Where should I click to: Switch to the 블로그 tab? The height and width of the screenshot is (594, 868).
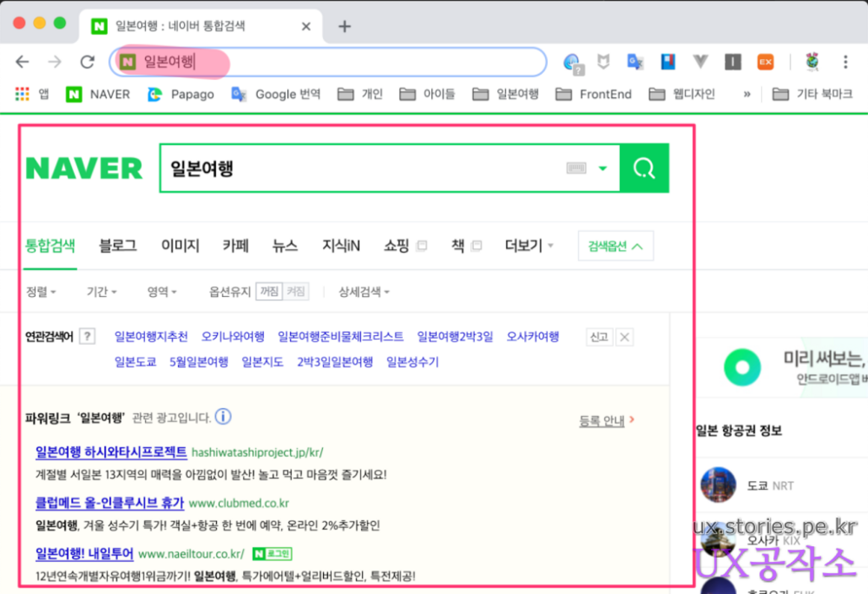(x=118, y=245)
